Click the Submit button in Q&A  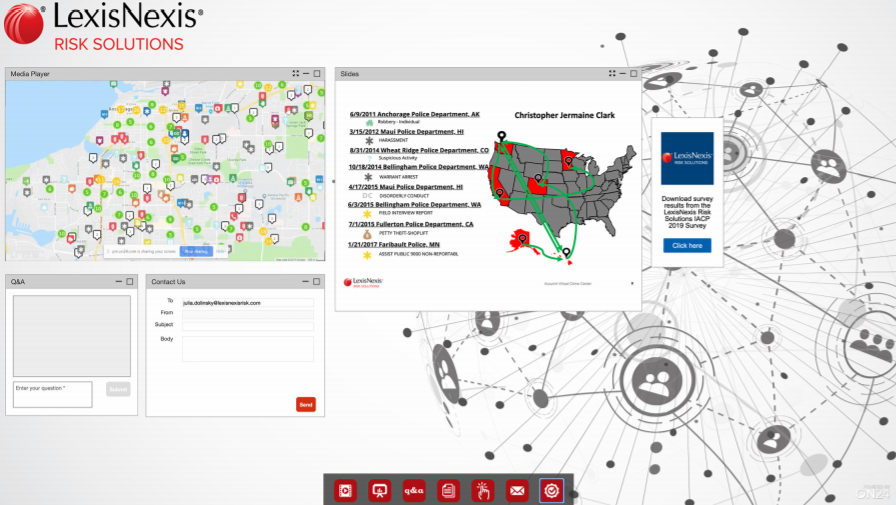[118, 389]
